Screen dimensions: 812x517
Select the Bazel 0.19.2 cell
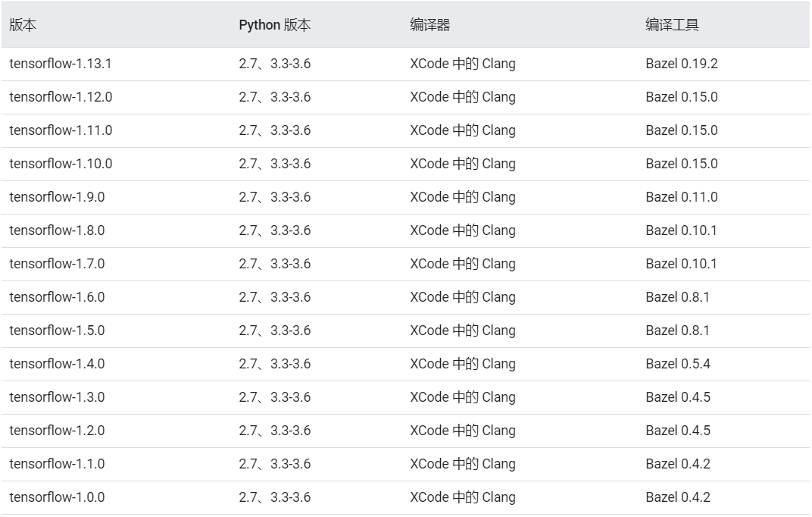[x=681, y=64]
